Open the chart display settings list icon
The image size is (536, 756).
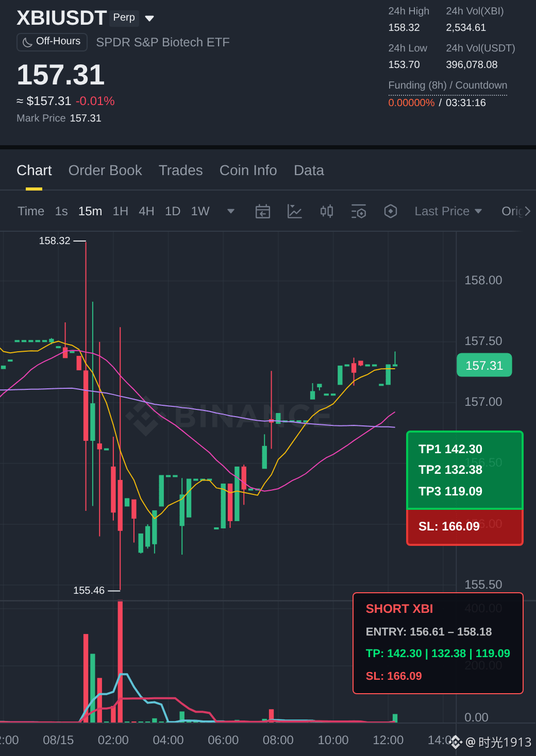[359, 211]
